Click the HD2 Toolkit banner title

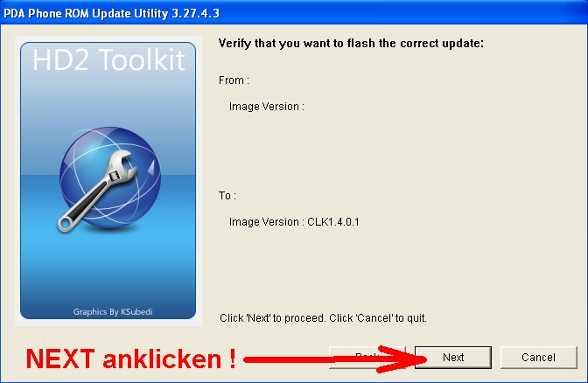point(108,60)
